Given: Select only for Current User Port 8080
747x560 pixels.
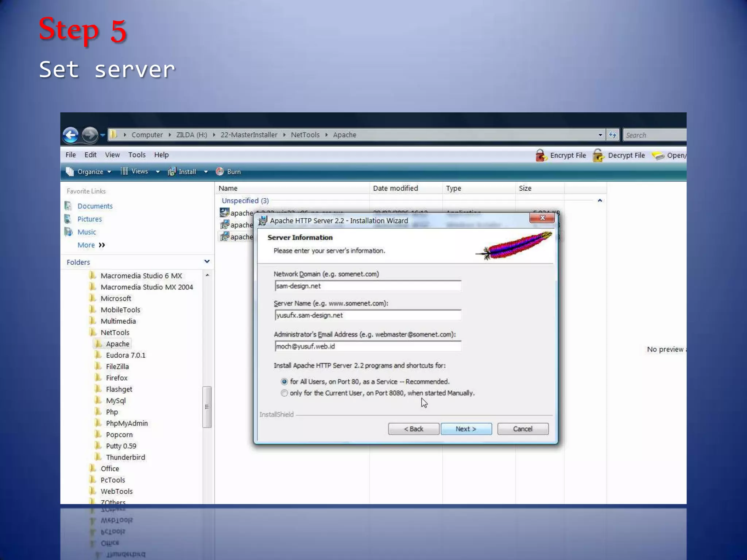Looking at the screenshot, I should point(284,393).
